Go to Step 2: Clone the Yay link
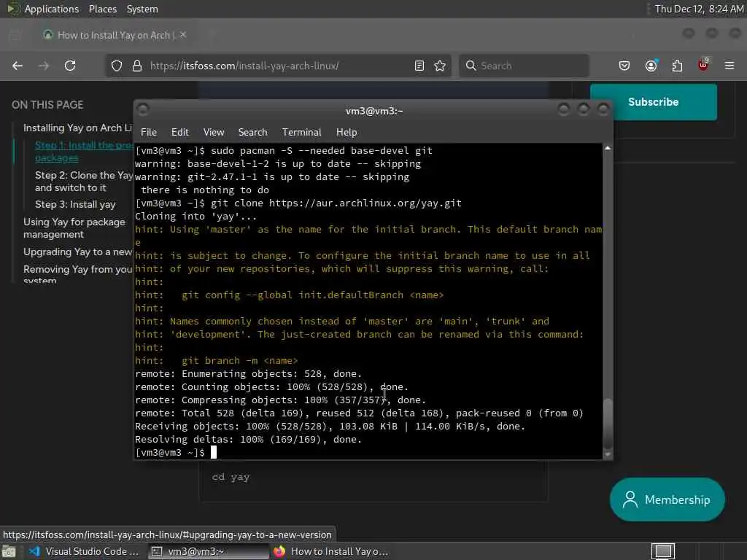This screenshot has width=747, height=560. point(83,182)
